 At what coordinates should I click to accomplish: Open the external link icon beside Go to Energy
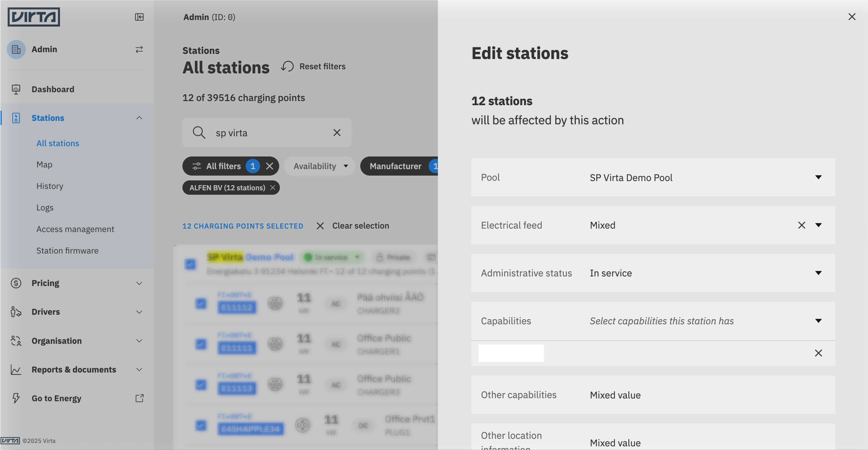139,398
